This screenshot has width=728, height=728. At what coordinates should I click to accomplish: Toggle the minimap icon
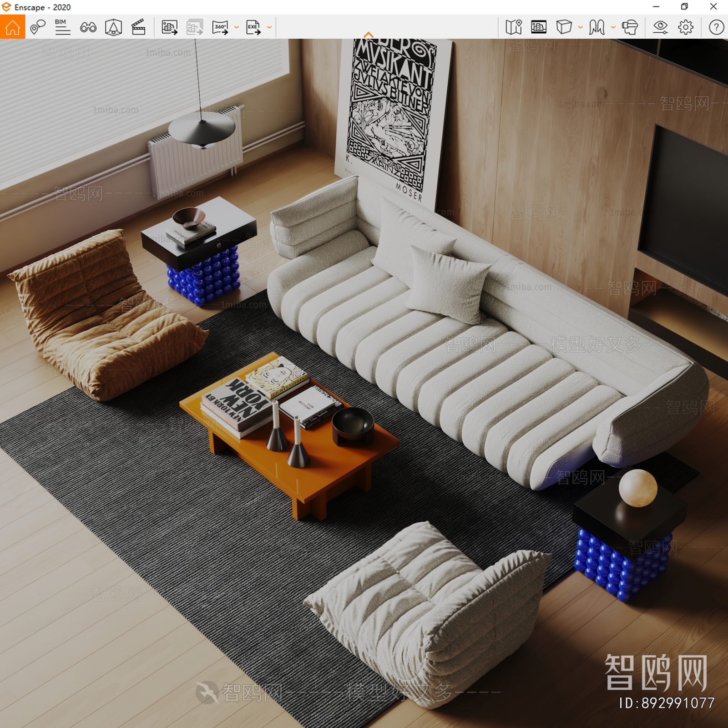pos(513,27)
